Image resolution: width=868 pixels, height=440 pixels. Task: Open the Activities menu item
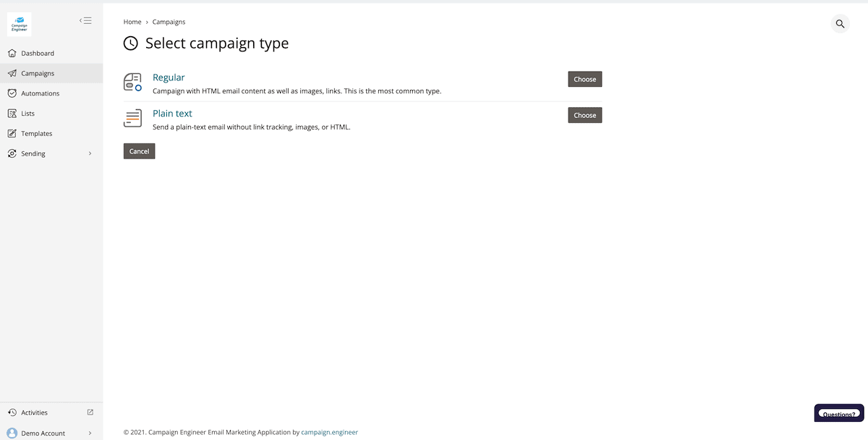pos(34,412)
